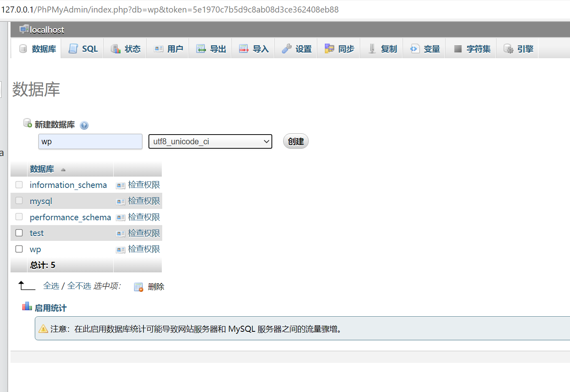This screenshot has width=570, height=392.
Task: Open the mysql database link
Action: pos(41,201)
